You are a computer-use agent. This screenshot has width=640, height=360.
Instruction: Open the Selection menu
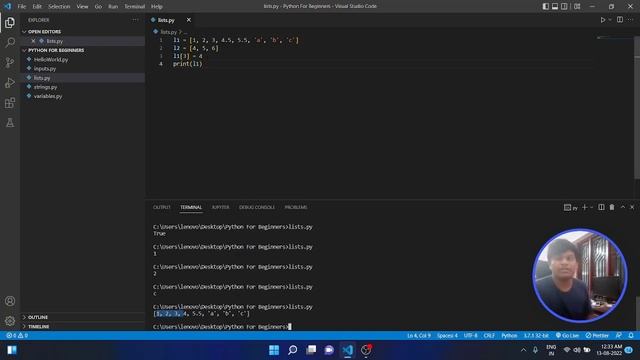coord(59,7)
